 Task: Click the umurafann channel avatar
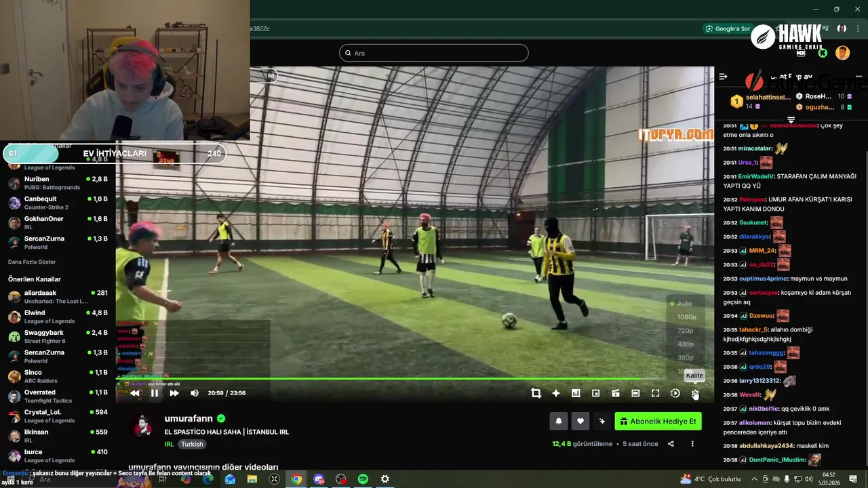coord(143,426)
